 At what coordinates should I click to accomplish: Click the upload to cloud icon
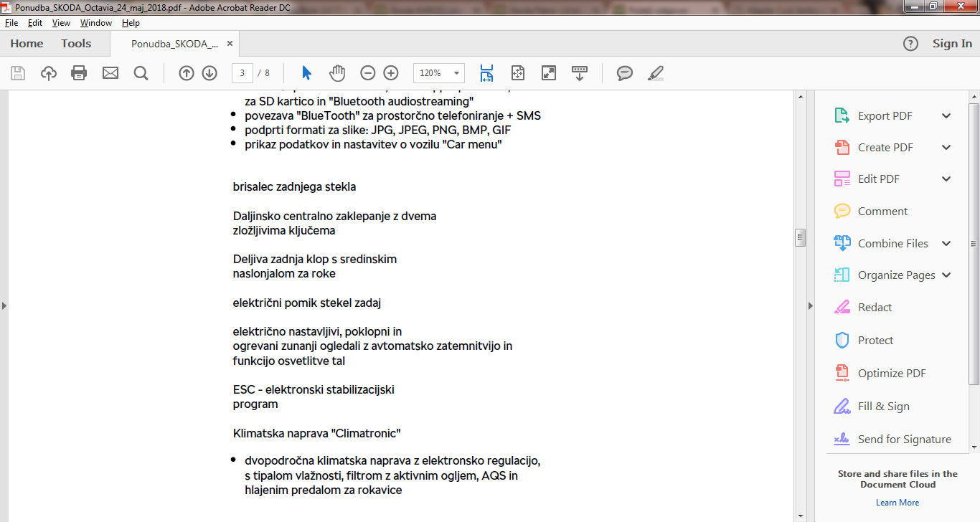coord(49,72)
